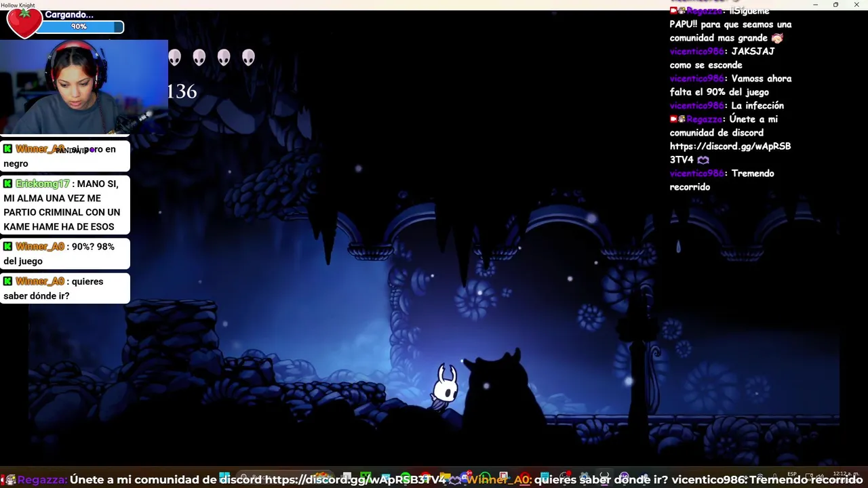Click the 90% loading progress bar

click(x=80, y=26)
